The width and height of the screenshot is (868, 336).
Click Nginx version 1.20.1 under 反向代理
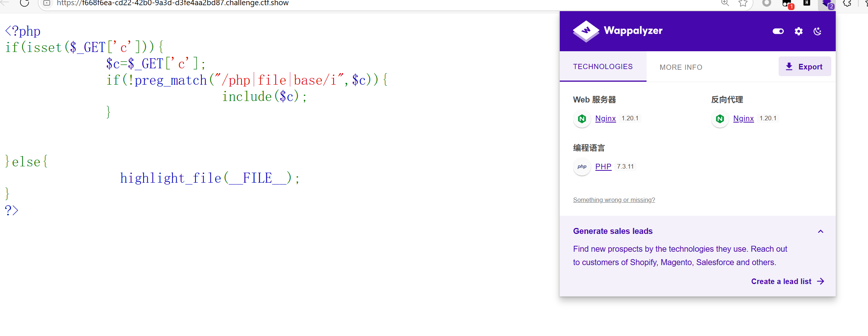pos(768,118)
